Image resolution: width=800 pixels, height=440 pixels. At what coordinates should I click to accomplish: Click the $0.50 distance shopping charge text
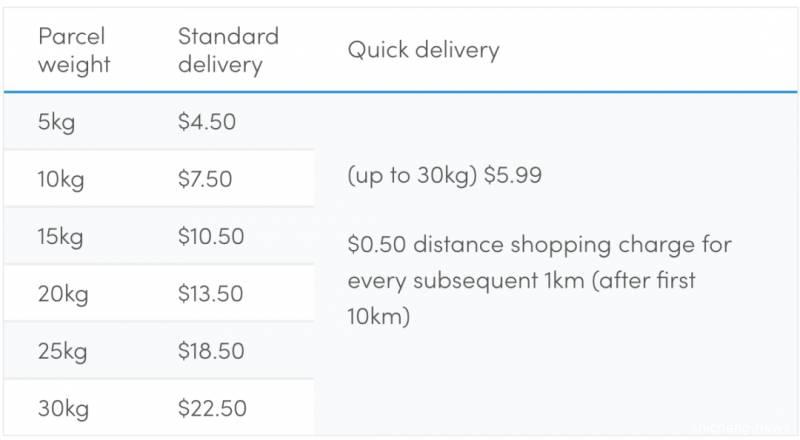tap(539, 244)
